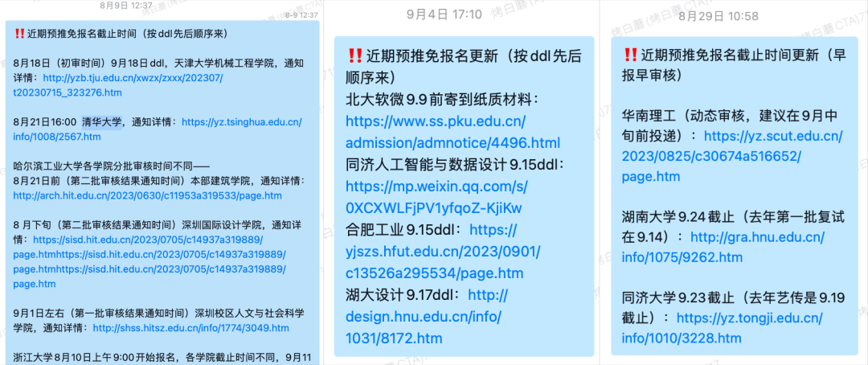Click the line 哈尔滨工业大学各学院分批审核时间不同
Viewport: 868px width, 365px height.
(x=113, y=166)
